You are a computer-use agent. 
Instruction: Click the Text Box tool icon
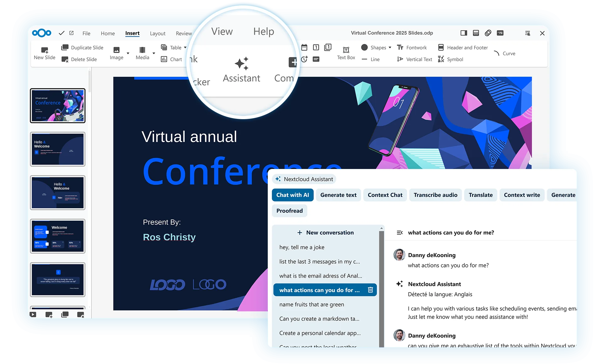(x=346, y=50)
